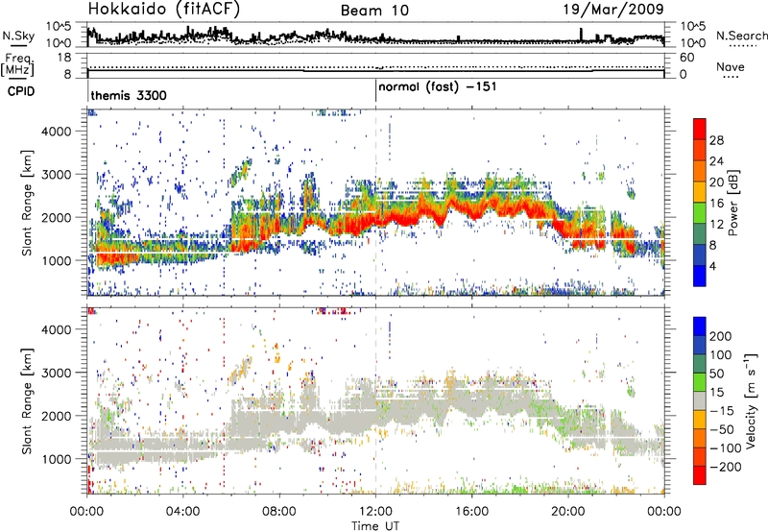Click the 'Nave' legend label
The image size is (768, 532).
click(731, 66)
